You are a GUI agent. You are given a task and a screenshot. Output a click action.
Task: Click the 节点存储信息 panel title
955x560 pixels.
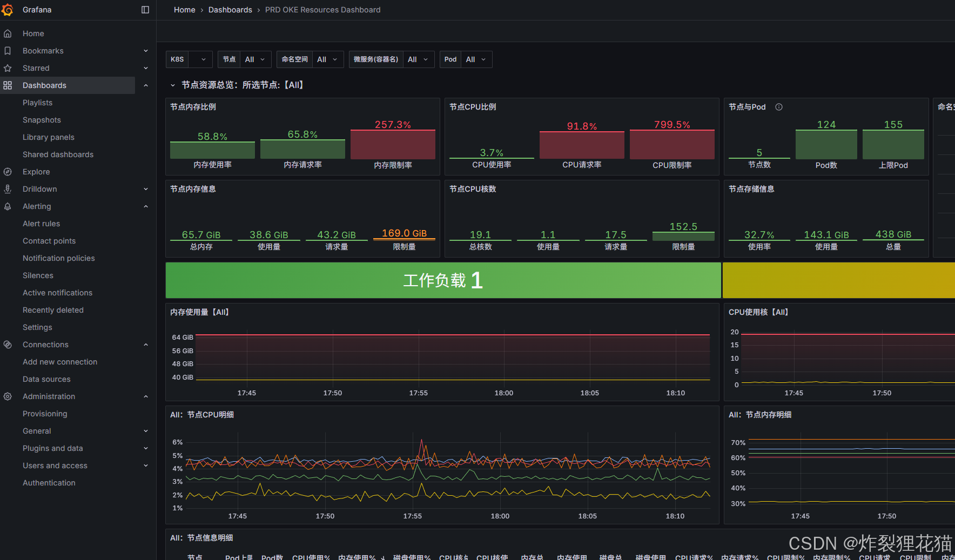(x=751, y=189)
